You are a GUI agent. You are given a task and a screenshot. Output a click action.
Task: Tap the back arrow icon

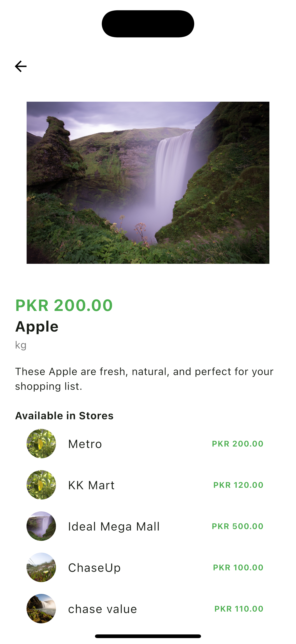tap(21, 67)
